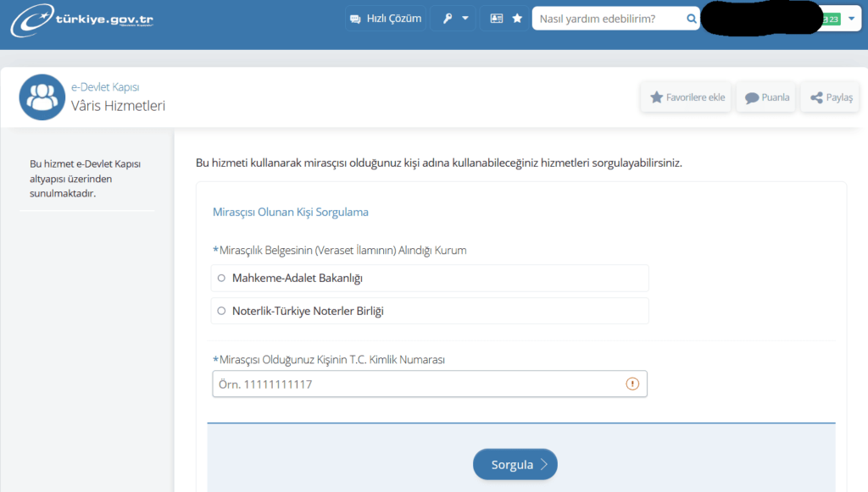Select Noterlik-Türkiye Noterler Birliği option

click(x=220, y=310)
